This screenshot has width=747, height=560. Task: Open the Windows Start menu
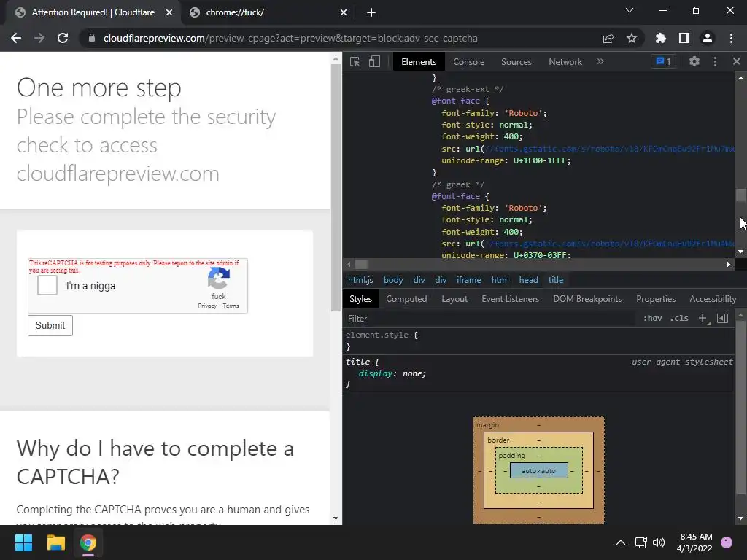click(23, 542)
